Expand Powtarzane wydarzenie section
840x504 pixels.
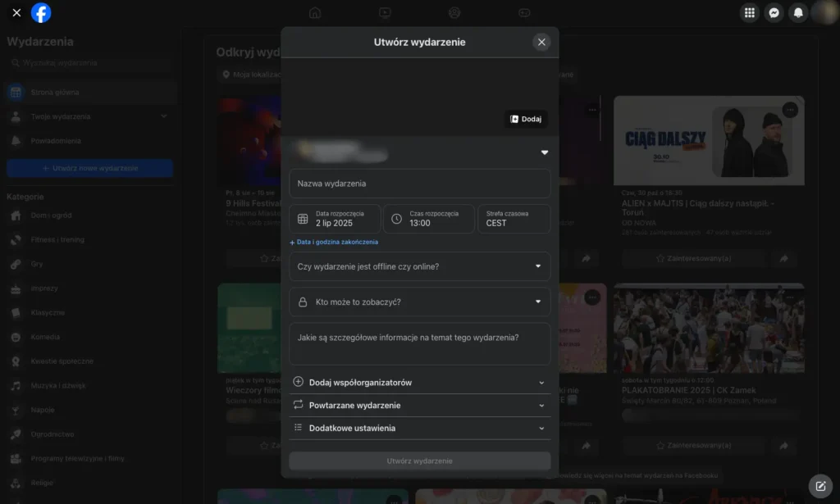[419, 406]
